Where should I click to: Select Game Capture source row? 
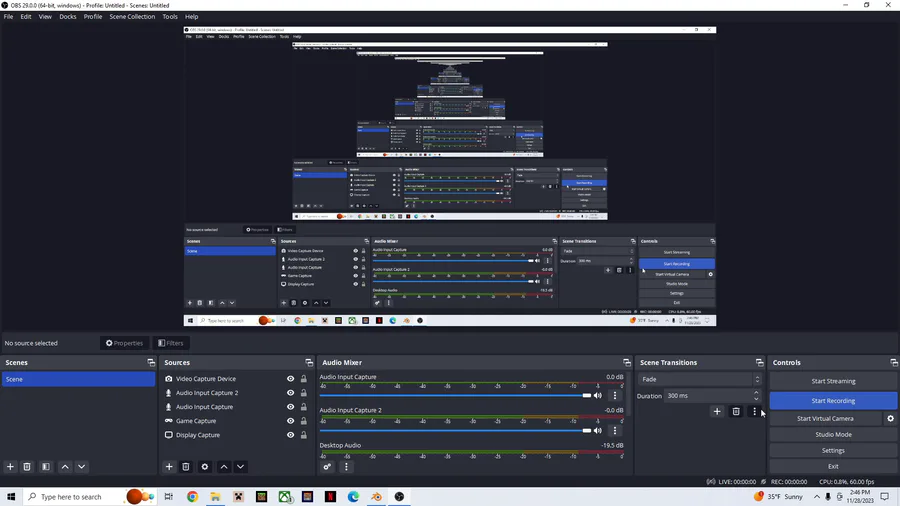pos(237,421)
